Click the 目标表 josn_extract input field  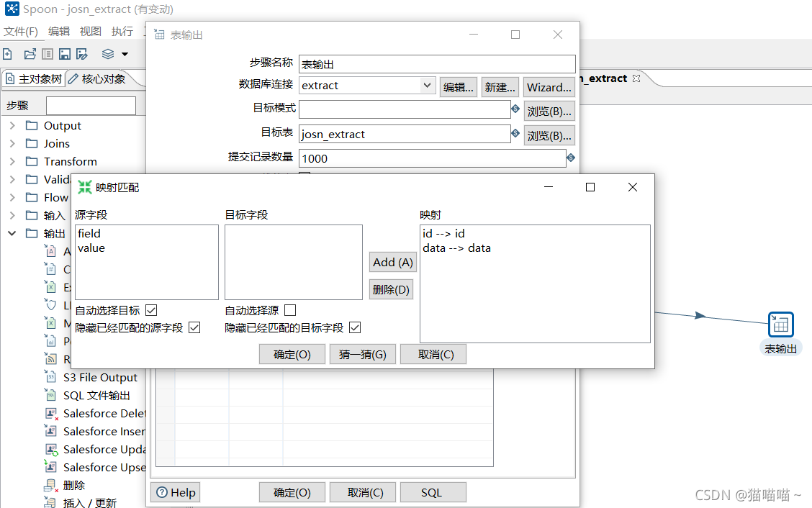(405, 134)
